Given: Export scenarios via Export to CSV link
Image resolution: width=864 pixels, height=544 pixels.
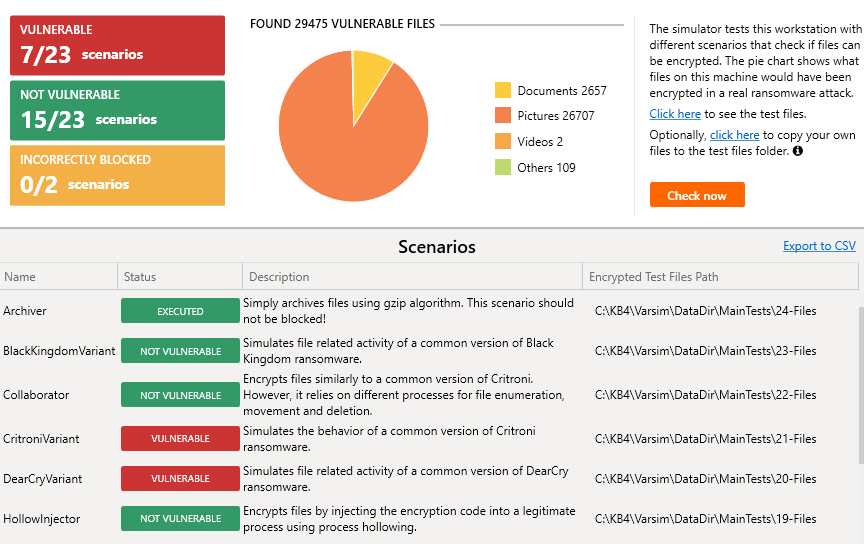Looking at the screenshot, I should 819,246.
